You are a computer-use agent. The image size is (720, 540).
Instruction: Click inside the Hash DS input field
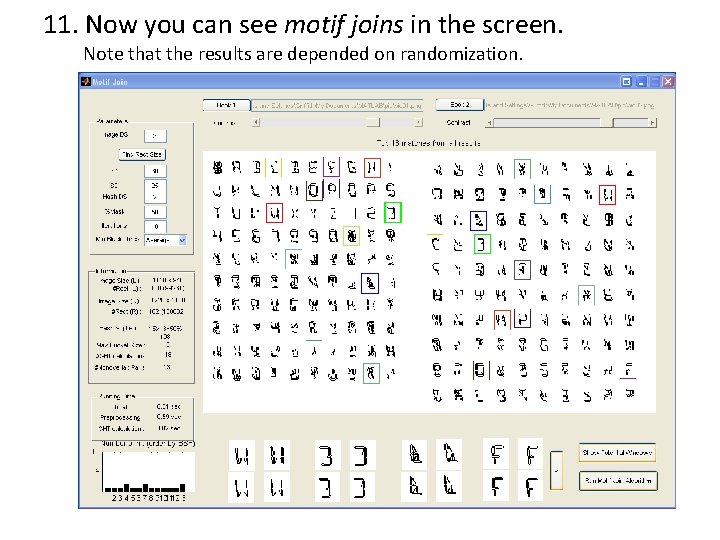click(155, 197)
